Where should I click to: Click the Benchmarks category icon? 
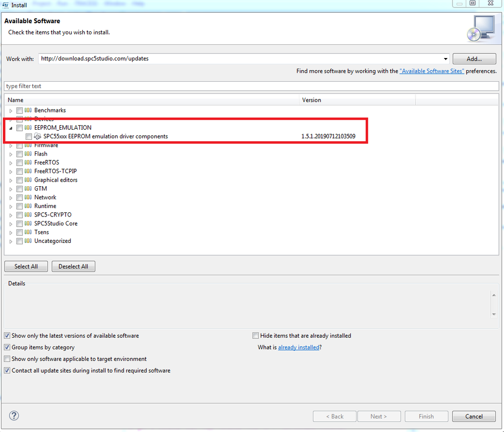pos(28,110)
